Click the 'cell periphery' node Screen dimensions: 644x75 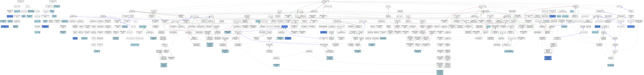(x=46, y=11)
